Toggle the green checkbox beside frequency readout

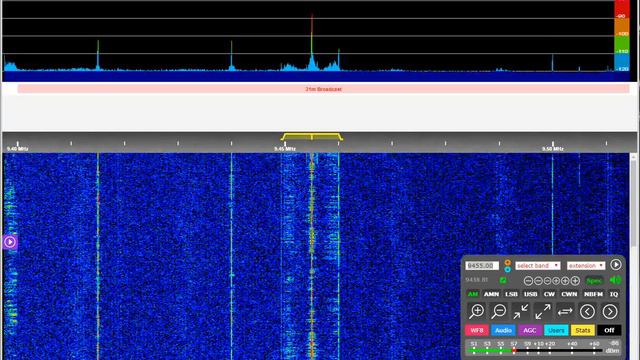(x=503, y=280)
